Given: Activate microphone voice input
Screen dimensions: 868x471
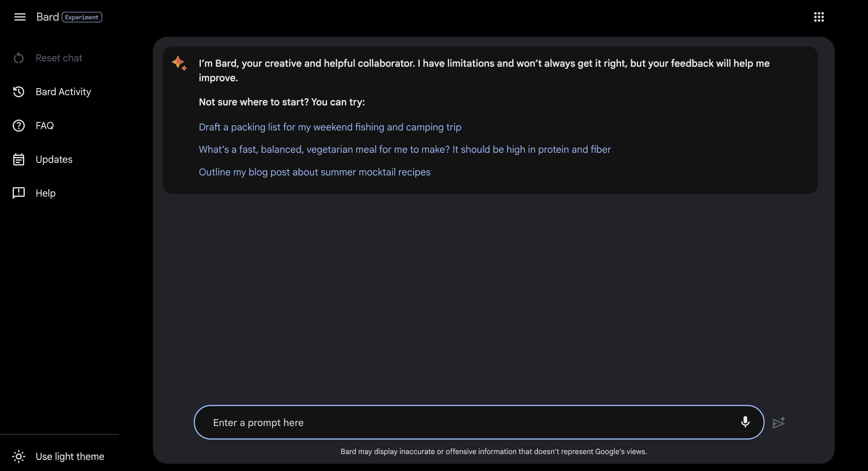Looking at the screenshot, I should [745, 422].
